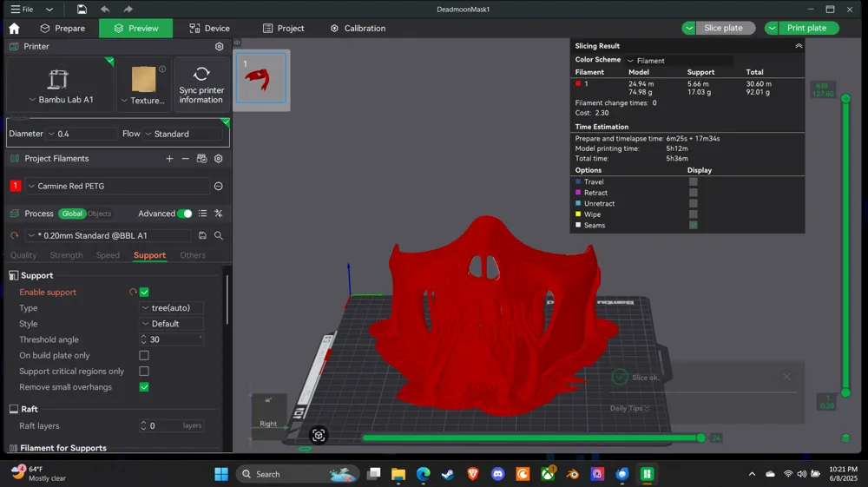Open Windows Start menu
868x487 pixels.
pyautogui.click(x=221, y=474)
